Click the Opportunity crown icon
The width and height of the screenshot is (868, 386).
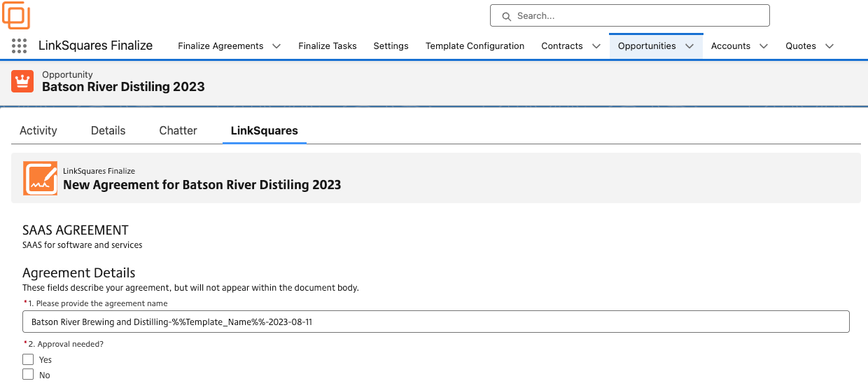22,81
